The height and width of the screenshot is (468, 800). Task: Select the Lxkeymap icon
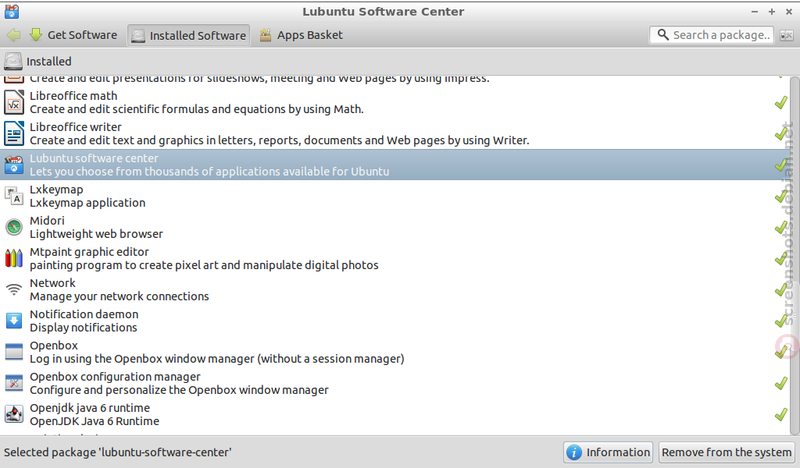pyautogui.click(x=14, y=196)
